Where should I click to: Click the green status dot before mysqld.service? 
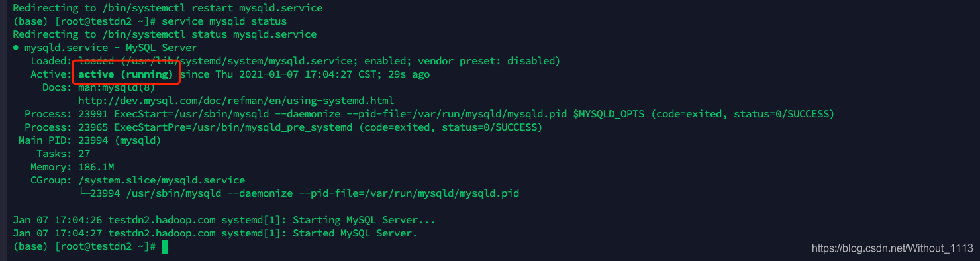(16, 48)
